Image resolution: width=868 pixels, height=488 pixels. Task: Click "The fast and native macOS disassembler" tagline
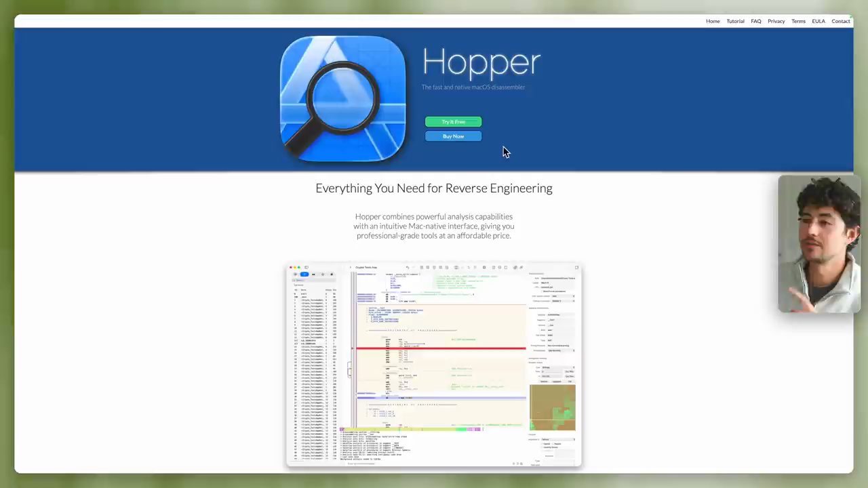pyautogui.click(x=473, y=87)
